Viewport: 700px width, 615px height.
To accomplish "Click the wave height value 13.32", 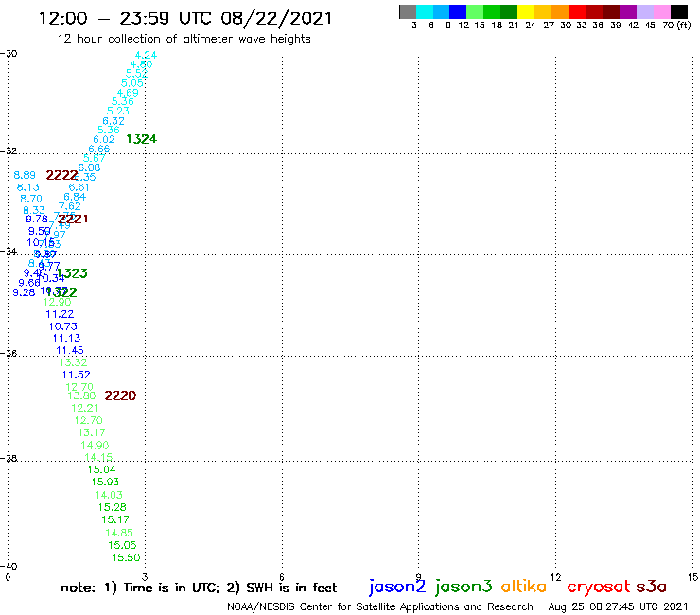I will tap(73, 362).
